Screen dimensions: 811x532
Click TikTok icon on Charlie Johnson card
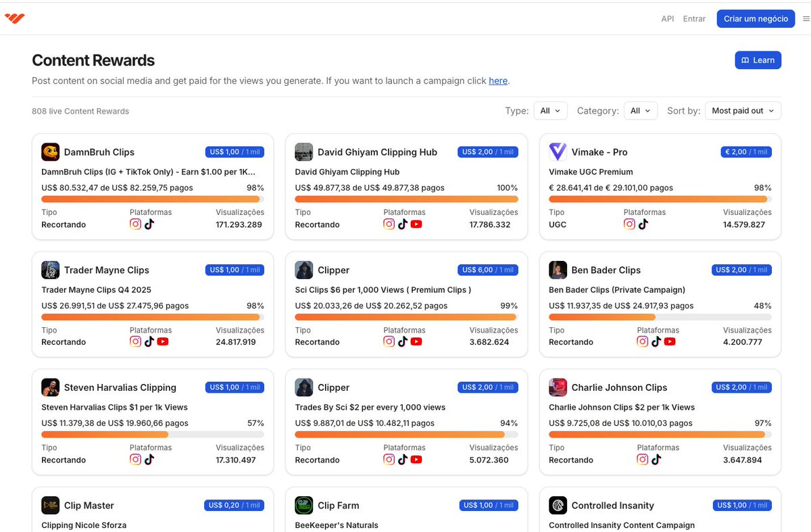tap(656, 460)
